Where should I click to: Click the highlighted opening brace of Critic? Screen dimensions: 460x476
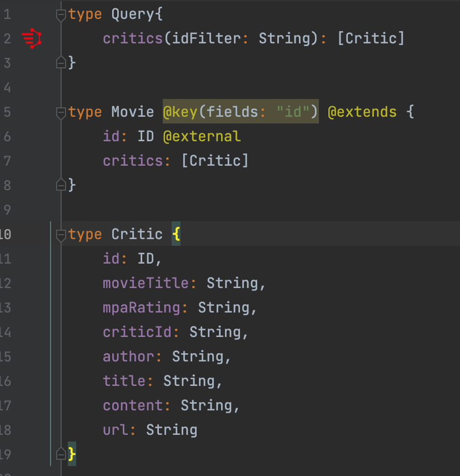(176, 234)
